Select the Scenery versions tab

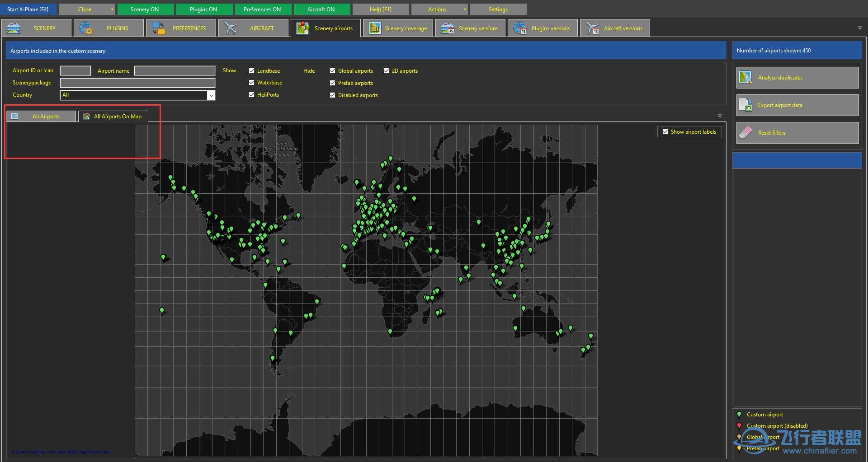click(470, 28)
